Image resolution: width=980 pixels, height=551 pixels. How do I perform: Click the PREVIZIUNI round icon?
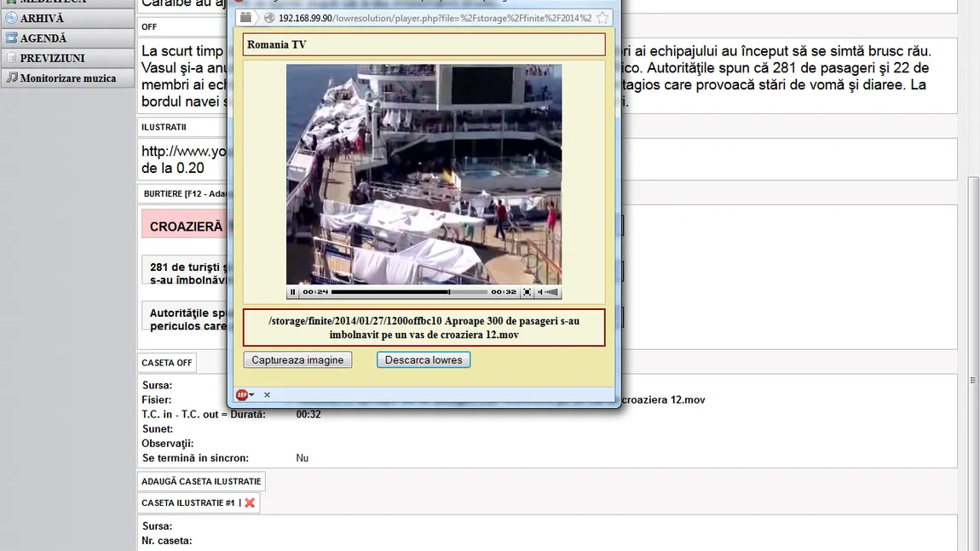click(x=11, y=58)
